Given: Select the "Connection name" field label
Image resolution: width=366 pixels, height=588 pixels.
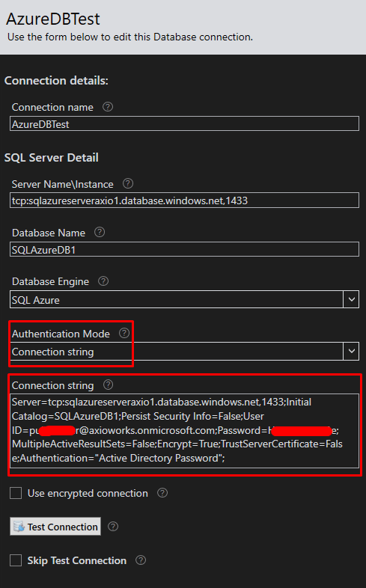Looking at the screenshot, I should coord(52,107).
